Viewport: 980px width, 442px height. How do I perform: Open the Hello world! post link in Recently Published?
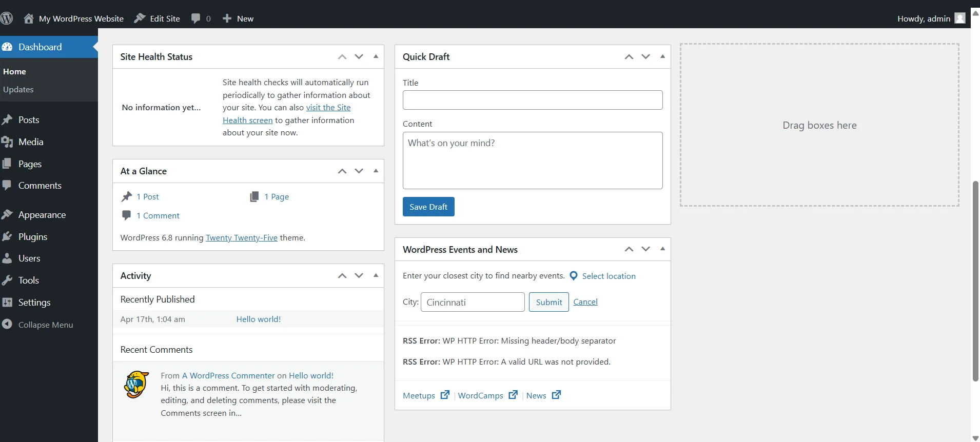click(x=259, y=319)
